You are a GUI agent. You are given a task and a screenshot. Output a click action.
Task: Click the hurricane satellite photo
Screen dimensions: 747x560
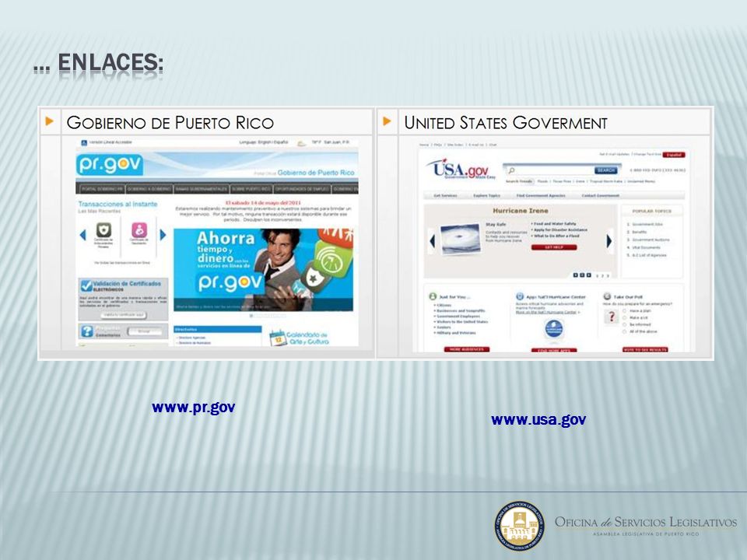[x=460, y=238]
